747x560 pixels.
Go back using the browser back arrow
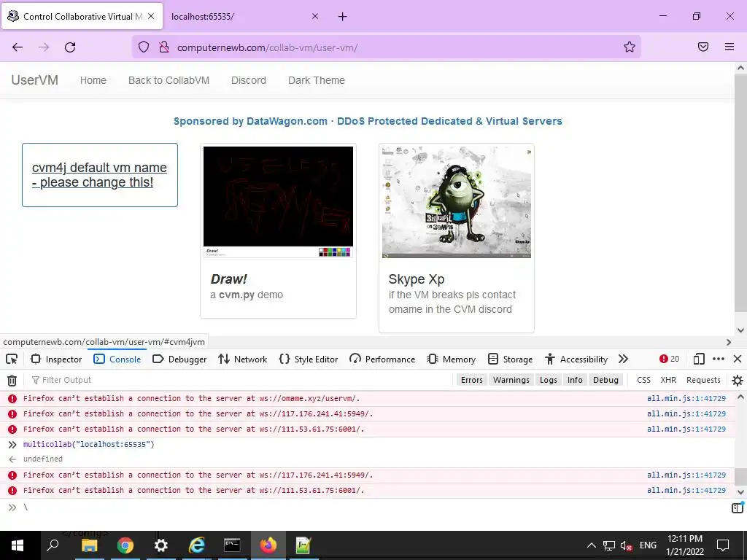pos(18,47)
